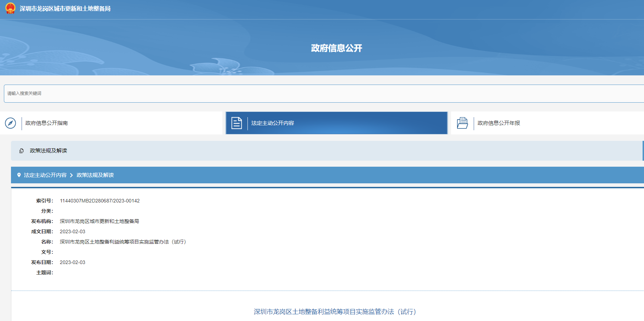Click the index number 11440307MB2D280687/2023-00142

[99, 201]
